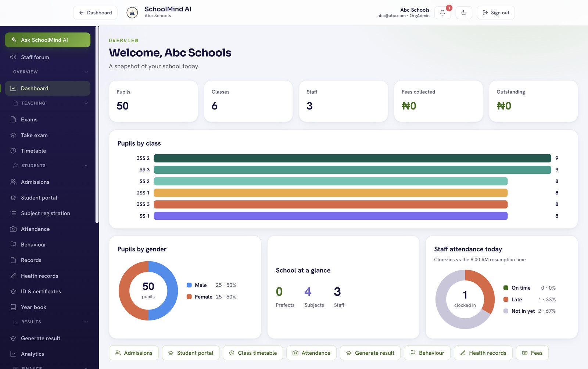
Task: Select Records in the sidebar
Action: [47, 260]
